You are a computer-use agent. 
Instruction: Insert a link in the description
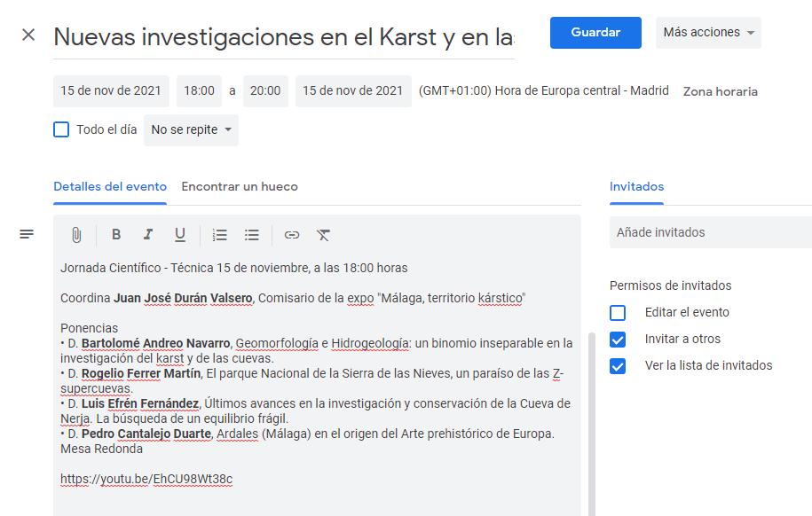292,235
